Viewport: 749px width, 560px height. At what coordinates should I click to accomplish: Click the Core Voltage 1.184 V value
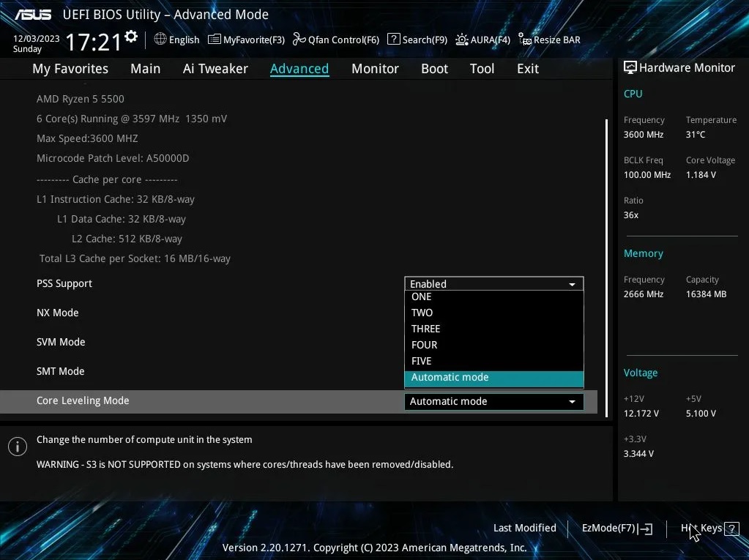[701, 175]
